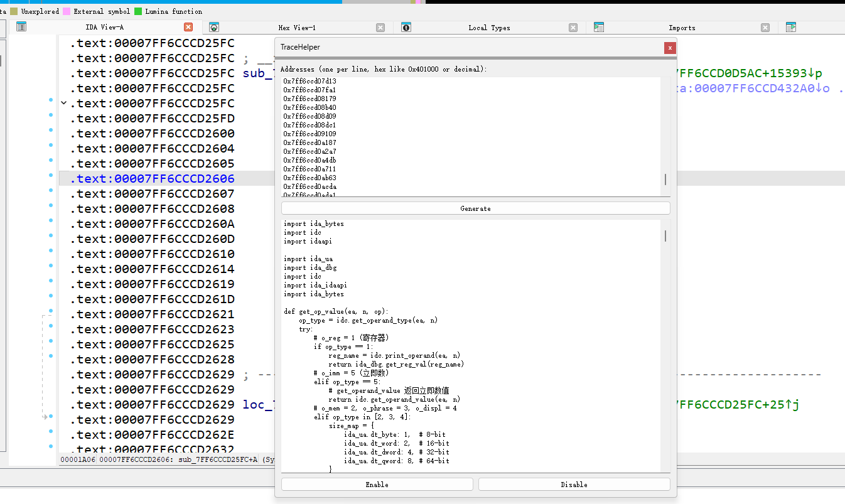Collapse the function at 00007FF6CCCD25FC chevron
The width and height of the screenshot is (845, 504).
pyautogui.click(x=63, y=103)
